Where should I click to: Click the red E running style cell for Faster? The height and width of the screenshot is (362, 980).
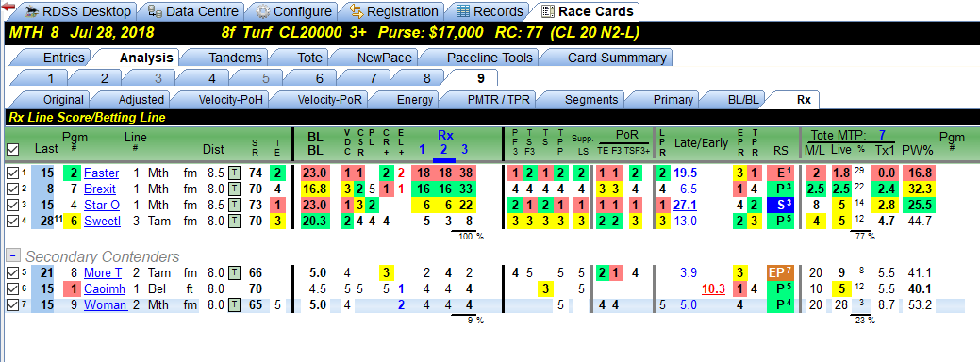[x=780, y=173]
